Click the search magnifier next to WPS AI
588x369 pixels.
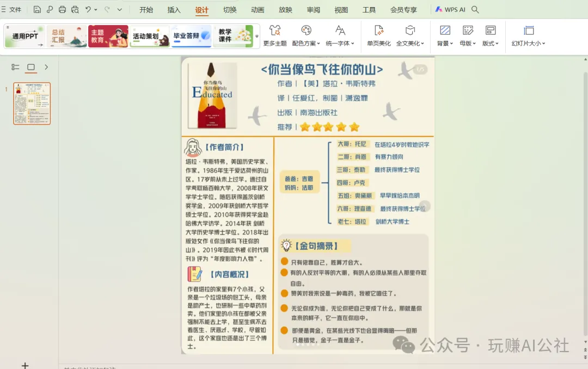pos(475,10)
